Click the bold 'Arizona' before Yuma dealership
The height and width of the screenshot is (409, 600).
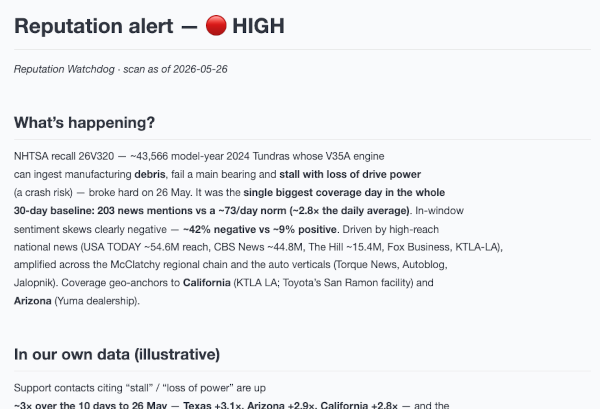click(x=33, y=301)
